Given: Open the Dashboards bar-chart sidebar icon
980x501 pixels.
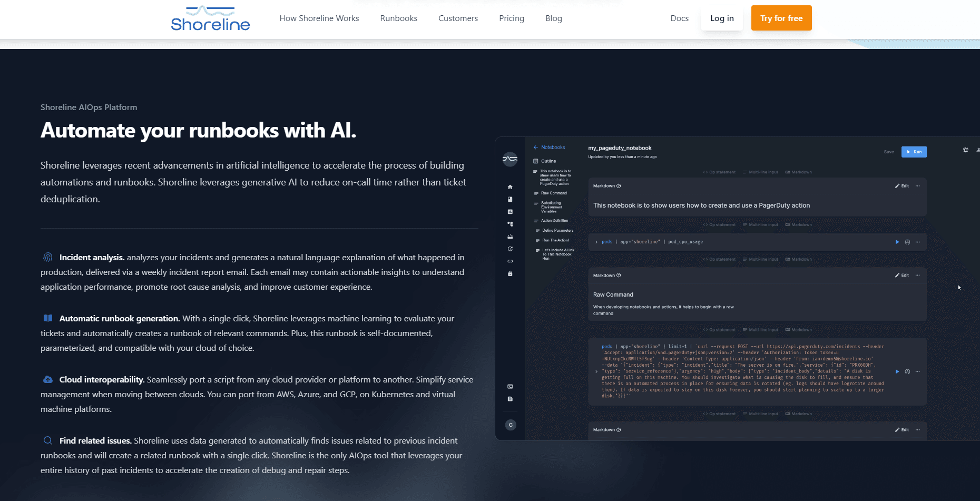Looking at the screenshot, I should [x=510, y=211].
